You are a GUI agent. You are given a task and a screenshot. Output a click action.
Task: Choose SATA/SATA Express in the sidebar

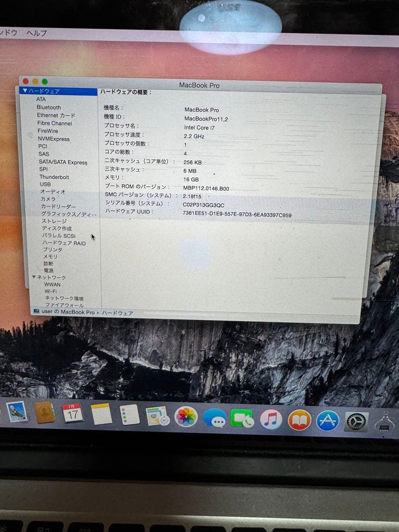pyautogui.click(x=63, y=162)
